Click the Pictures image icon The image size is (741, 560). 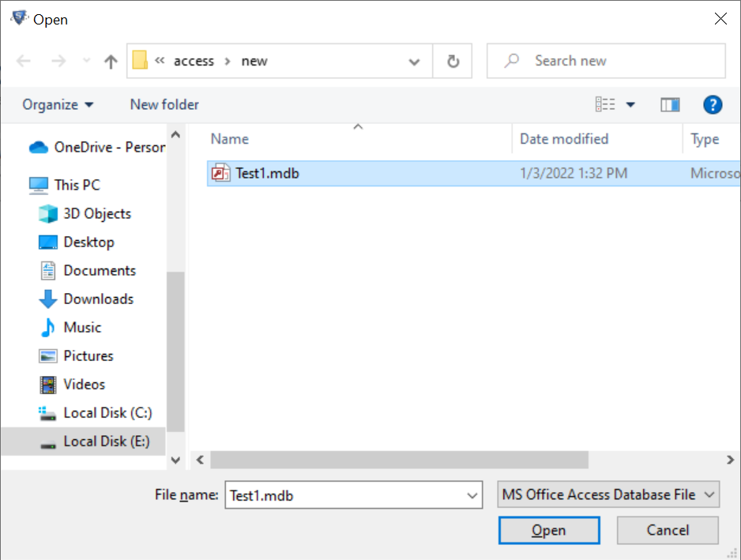(x=47, y=356)
